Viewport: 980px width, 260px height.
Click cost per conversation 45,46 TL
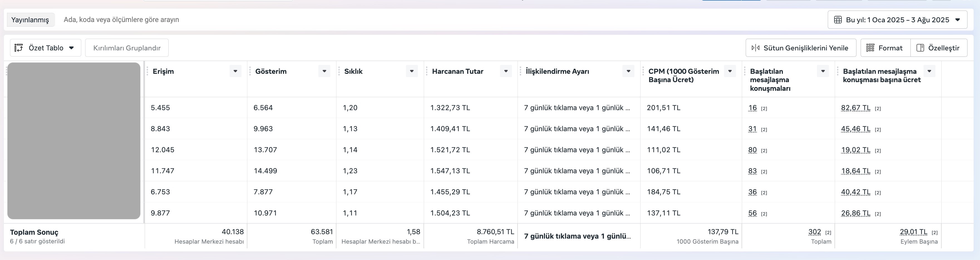(856, 129)
